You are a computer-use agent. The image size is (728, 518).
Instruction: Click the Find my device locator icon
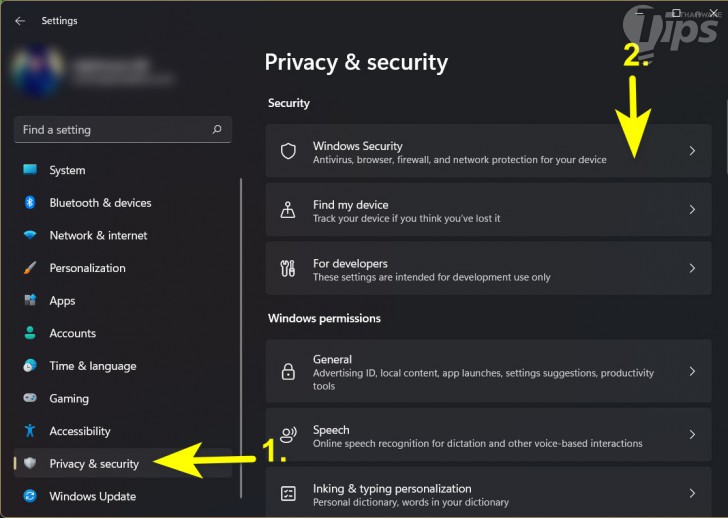[288, 210]
